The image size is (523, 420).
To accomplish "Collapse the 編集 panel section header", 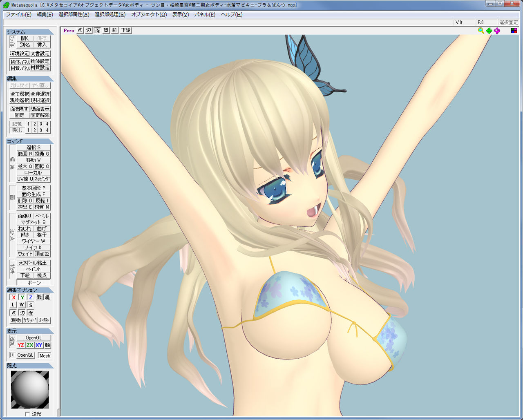I will tap(30, 79).
